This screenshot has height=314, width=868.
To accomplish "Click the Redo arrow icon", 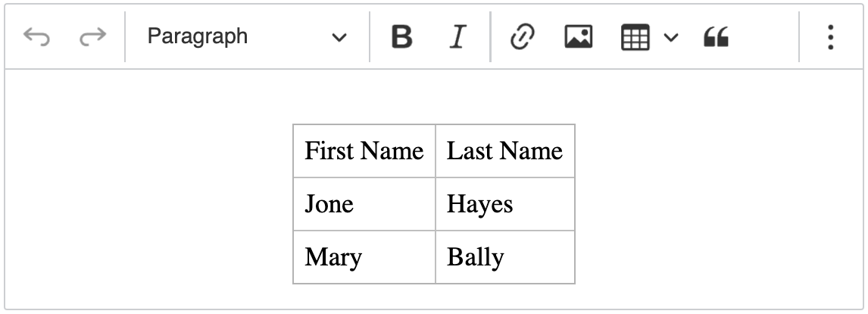I will [x=92, y=37].
